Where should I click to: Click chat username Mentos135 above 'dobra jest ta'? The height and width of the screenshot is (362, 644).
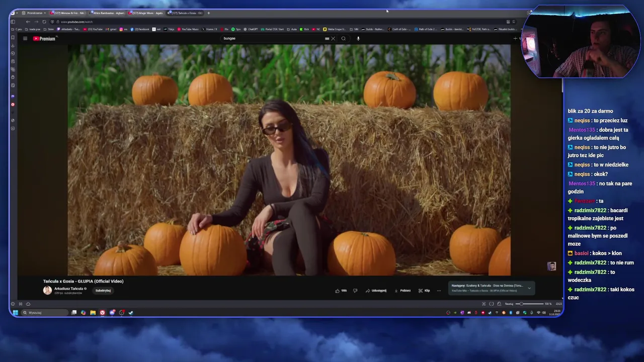point(582,130)
